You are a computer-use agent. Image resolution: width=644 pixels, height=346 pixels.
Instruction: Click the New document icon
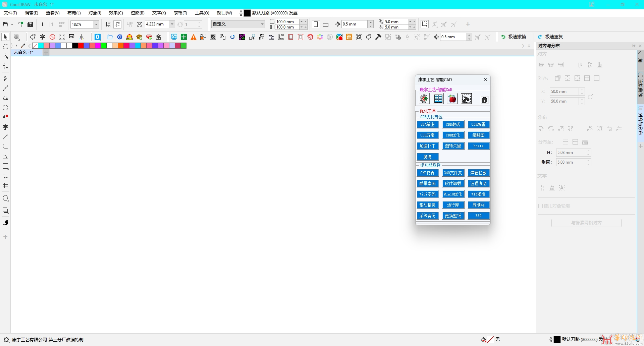point(20,24)
